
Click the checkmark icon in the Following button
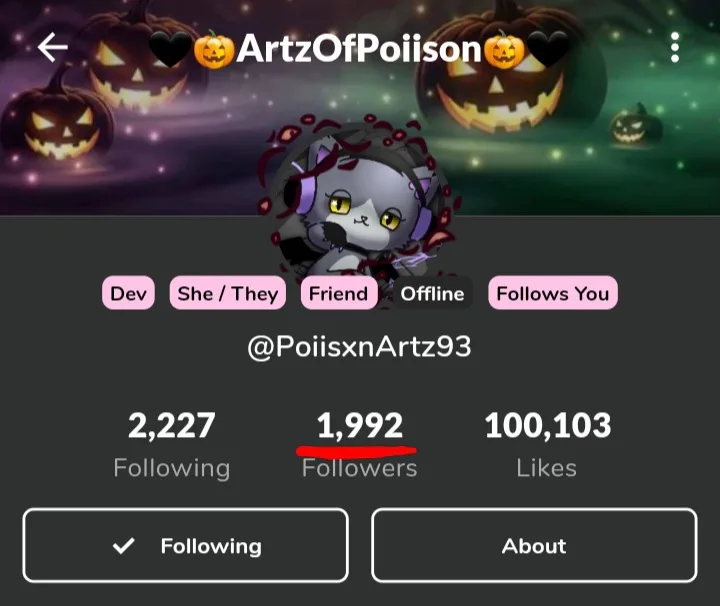[124, 546]
